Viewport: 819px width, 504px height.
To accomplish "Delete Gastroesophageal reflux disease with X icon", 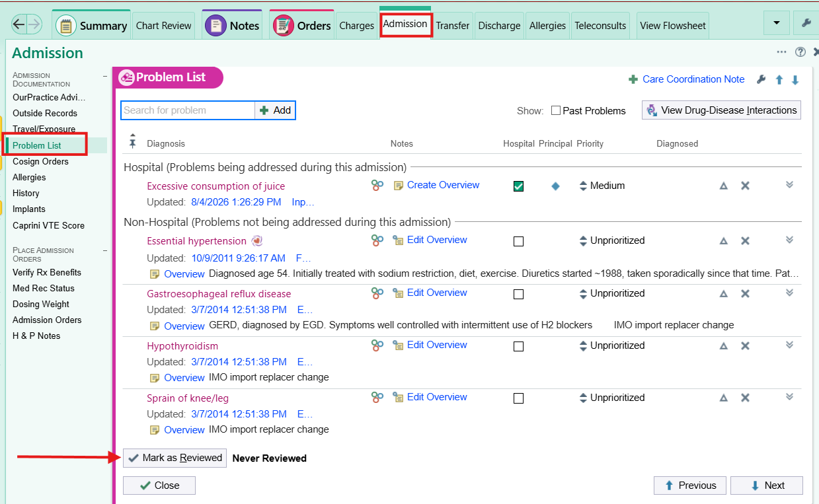I will pos(745,293).
